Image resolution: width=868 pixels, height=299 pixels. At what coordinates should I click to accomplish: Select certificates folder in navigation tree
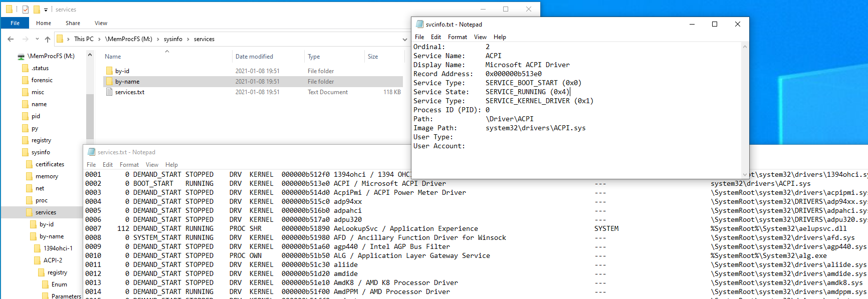coord(50,164)
